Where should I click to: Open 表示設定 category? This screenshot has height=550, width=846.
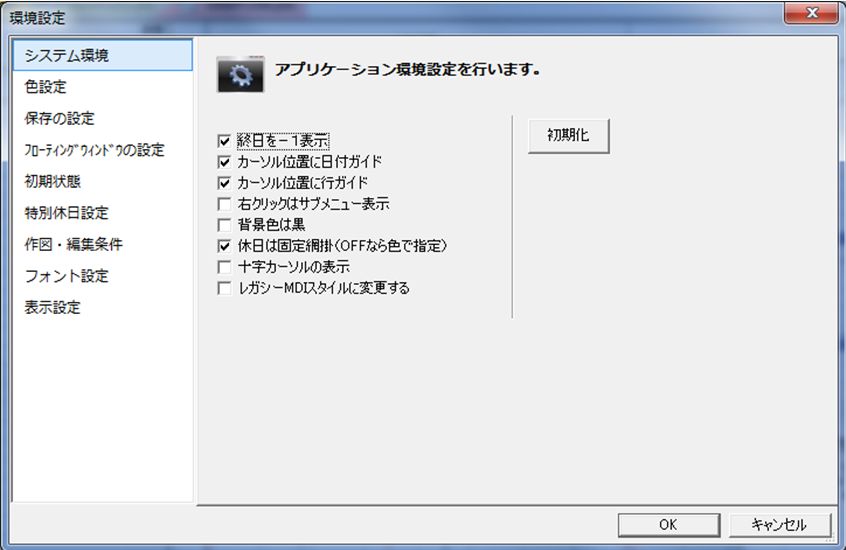(103, 308)
